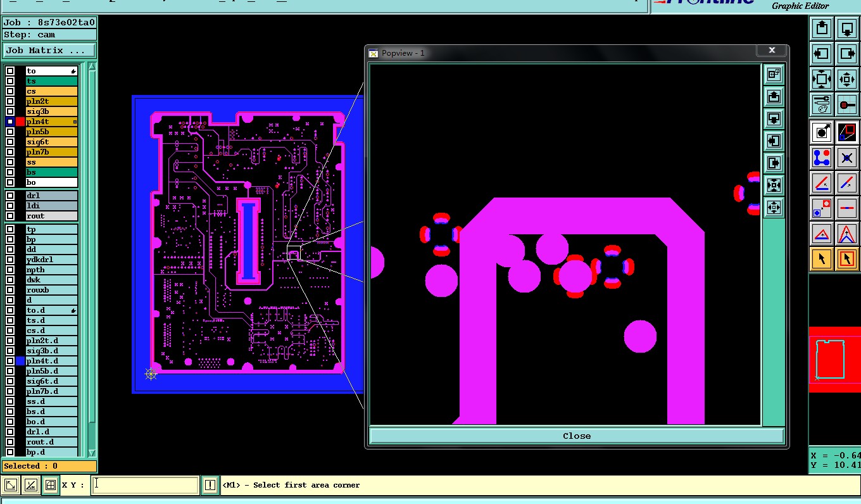The image size is (861, 504).
Task: Close the Popview window with Close button
Action: point(577,436)
